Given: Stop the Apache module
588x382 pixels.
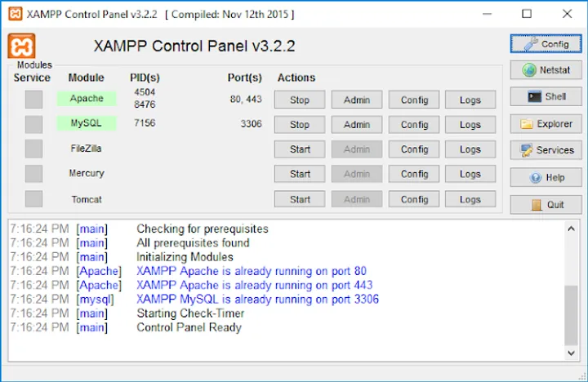Looking at the screenshot, I should 300,100.
